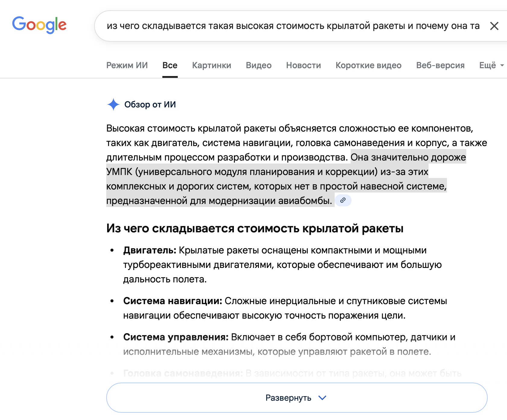Click the blue AI overview sparkle icon
The width and height of the screenshot is (507, 420).
click(113, 104)
